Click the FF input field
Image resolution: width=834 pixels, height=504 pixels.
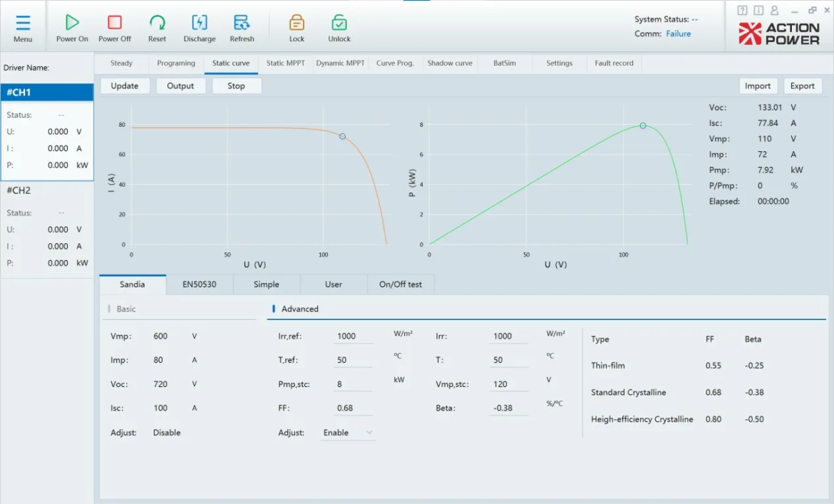[353, 408]
